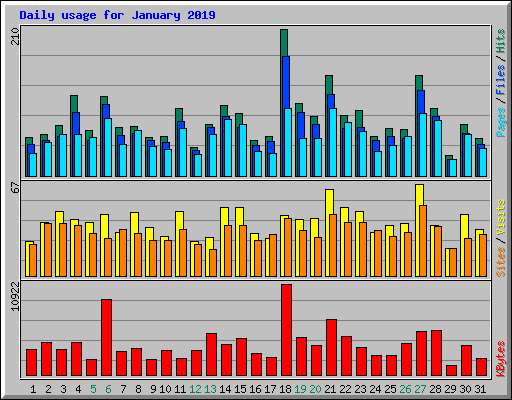Select day label "7" on the x-axis

123,389
